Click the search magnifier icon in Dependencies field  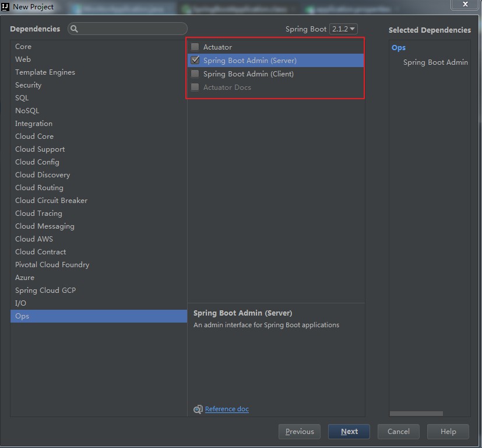[x=74, y=29]
